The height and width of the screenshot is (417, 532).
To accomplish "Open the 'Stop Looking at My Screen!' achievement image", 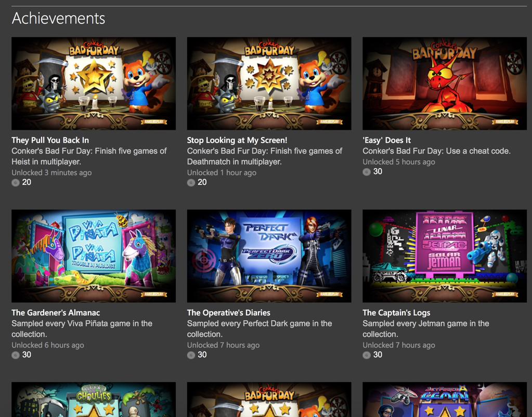I will tap(269, 83).
